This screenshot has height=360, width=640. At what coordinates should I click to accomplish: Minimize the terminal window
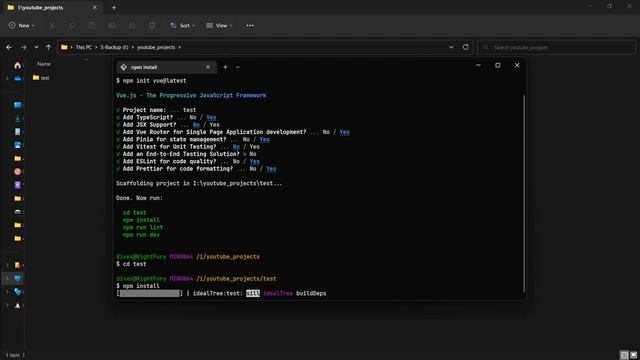coord(478,65)
